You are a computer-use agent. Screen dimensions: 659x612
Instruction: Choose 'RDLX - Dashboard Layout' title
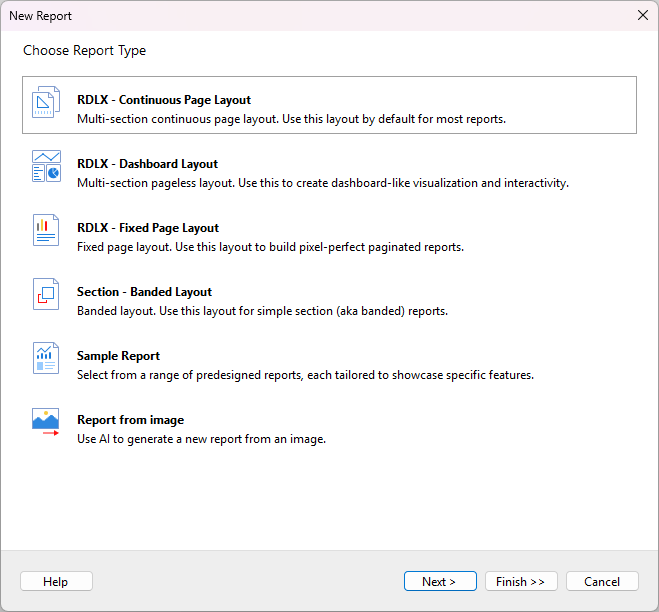pyautogui.click(x=148, y=164)
